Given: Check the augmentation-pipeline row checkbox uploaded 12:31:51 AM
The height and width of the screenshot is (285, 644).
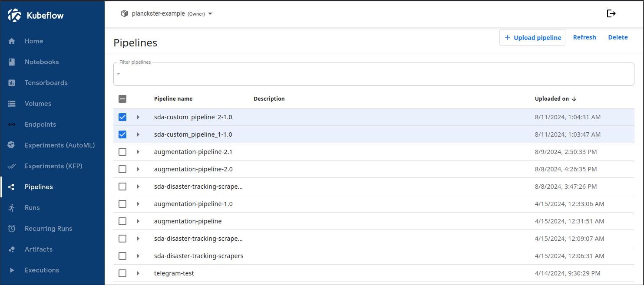Looking at the screenshot, I should click(x=122, y=221).
